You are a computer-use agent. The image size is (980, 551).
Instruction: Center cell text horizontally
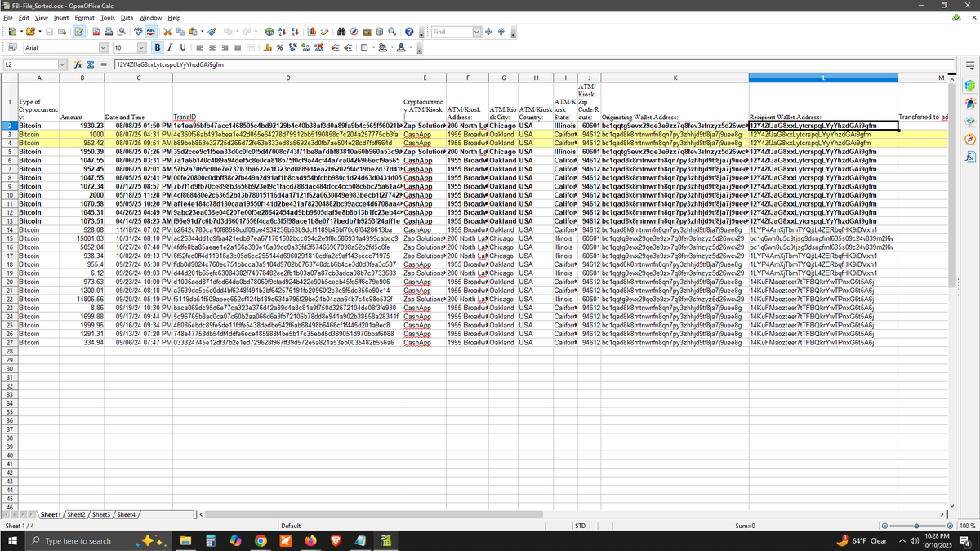[212, 48]
